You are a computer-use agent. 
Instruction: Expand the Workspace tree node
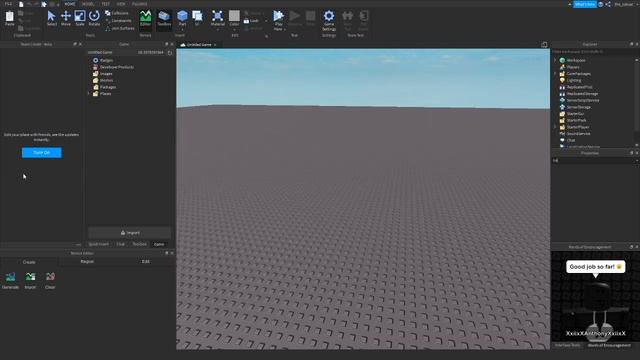tap(555, 60)
